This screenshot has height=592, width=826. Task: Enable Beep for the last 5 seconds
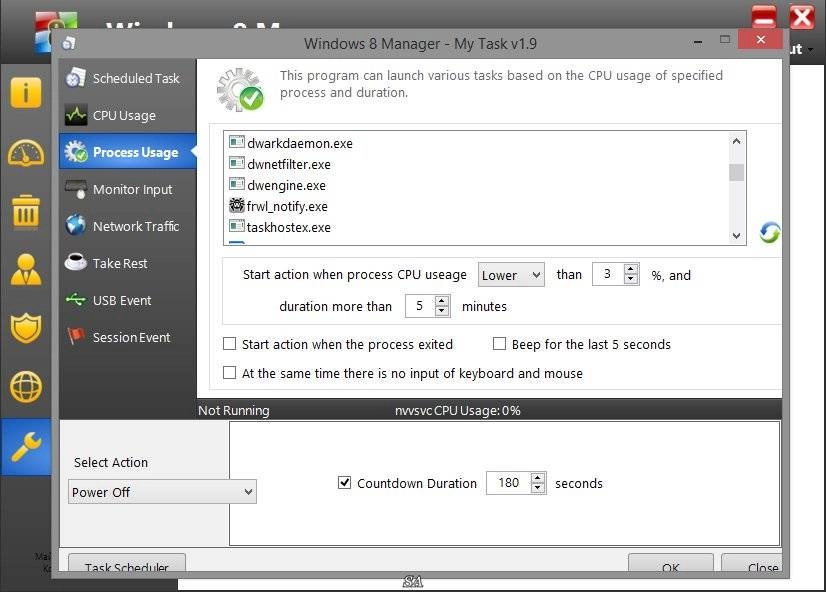point(499,344)
